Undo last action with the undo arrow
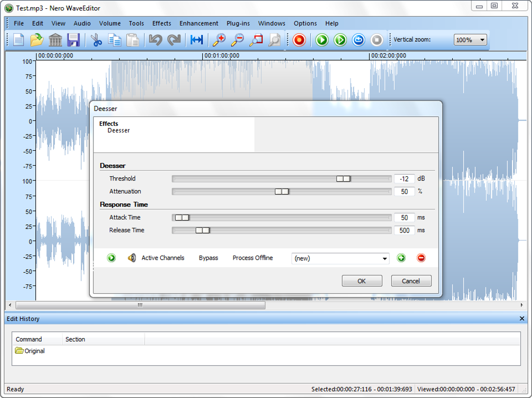This screenshot has height=398, width=532. [x=155, y=40]
